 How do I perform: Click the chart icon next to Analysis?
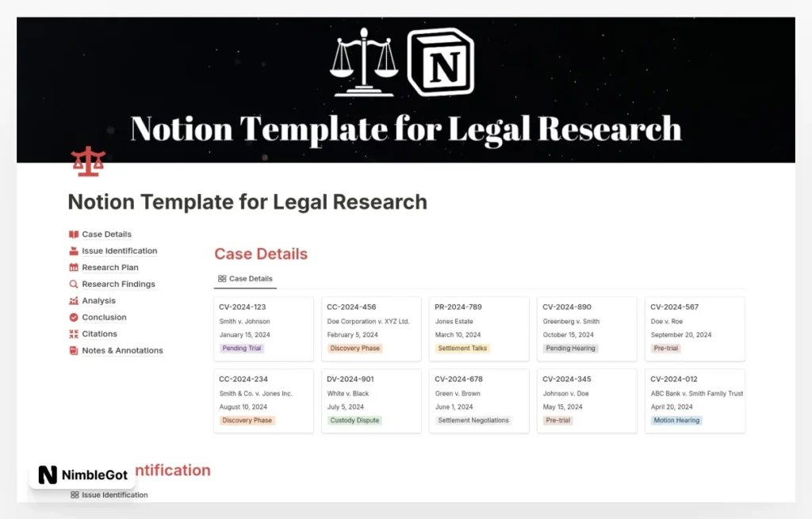tap(74, 301)
